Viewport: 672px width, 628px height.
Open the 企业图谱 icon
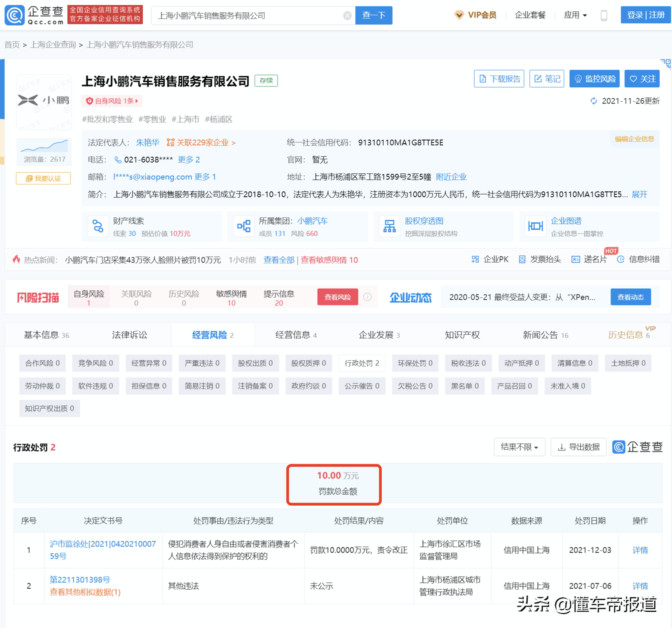[x=535, y=226]
